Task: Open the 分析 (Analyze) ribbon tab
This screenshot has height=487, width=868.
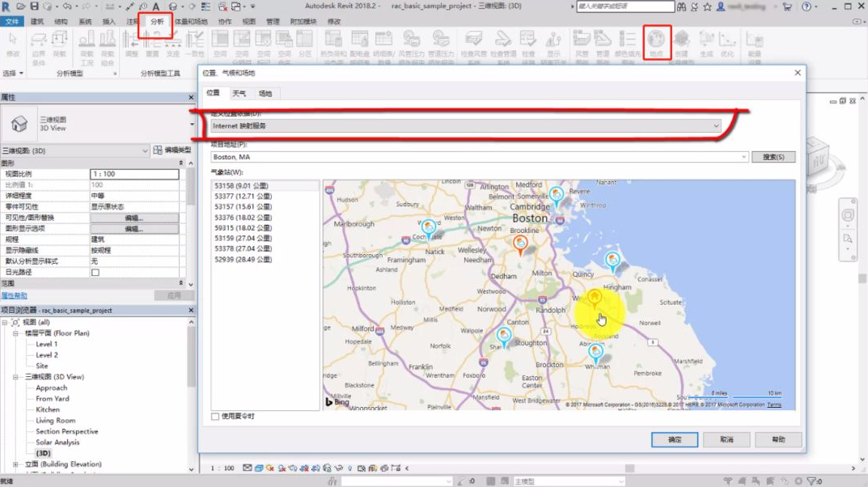Action: tap(156, 21)
